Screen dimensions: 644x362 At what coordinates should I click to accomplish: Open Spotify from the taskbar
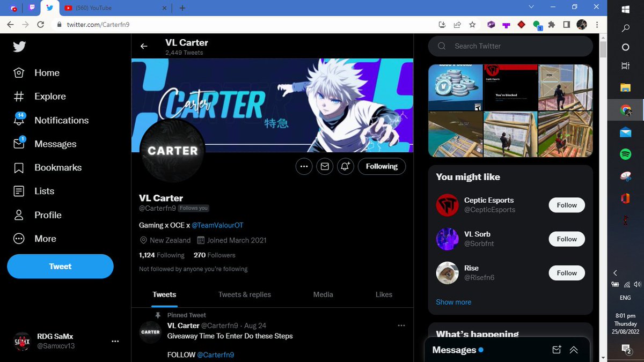(x=625, y=154)
